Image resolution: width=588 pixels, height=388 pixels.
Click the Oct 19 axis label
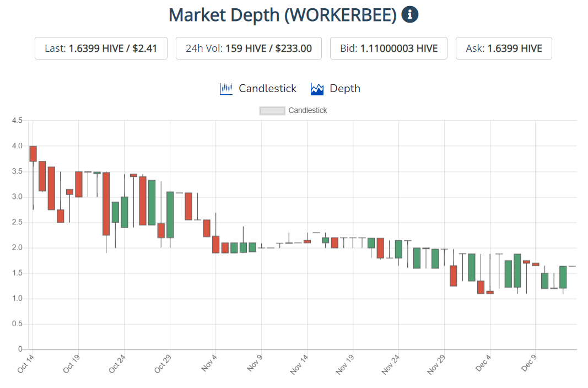point(71,364)
